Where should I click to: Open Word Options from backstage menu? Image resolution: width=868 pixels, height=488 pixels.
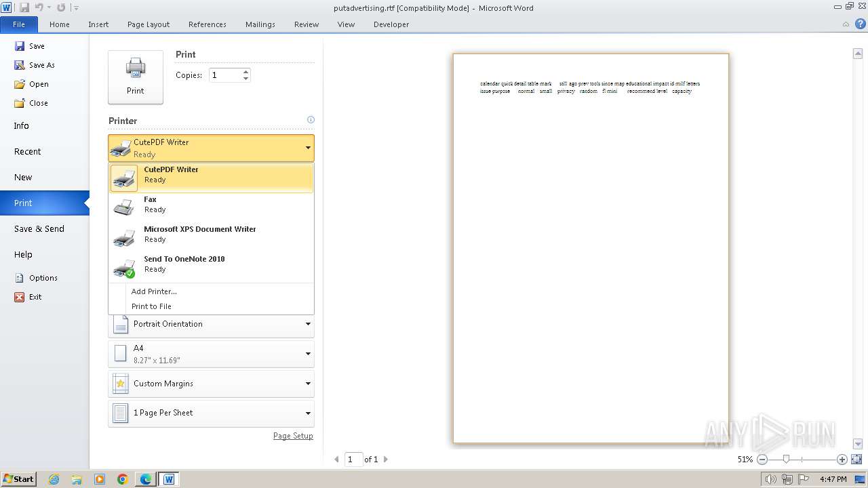coord(36,278)
